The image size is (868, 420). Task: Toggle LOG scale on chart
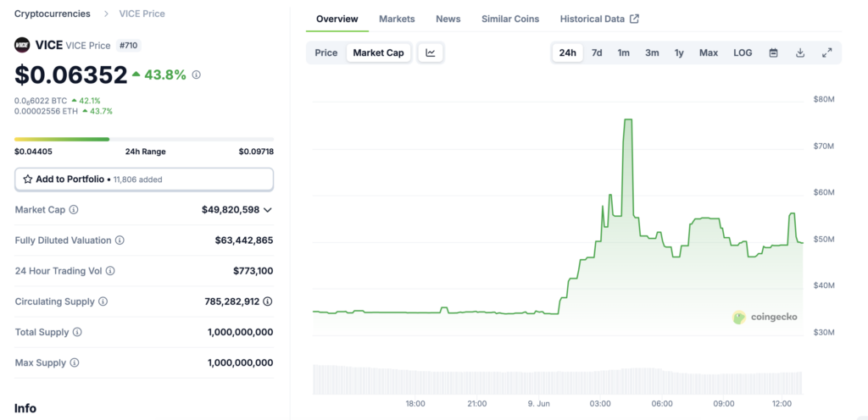pyautogui.click(x=743, y=52)
